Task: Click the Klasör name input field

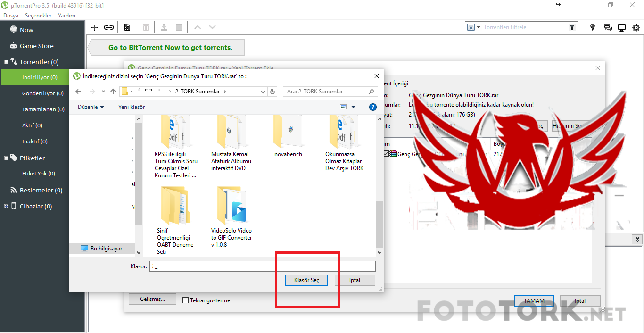Action: click(263, 266)
